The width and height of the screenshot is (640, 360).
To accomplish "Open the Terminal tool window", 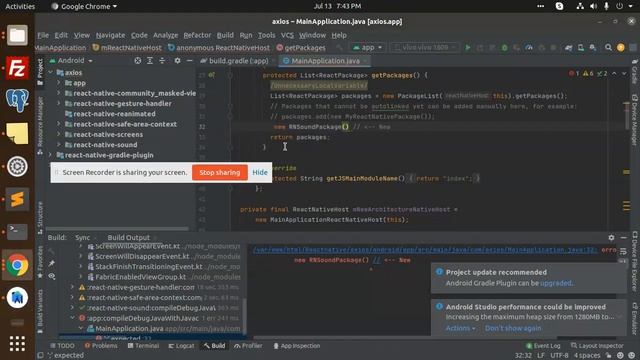I will [143, 346].
